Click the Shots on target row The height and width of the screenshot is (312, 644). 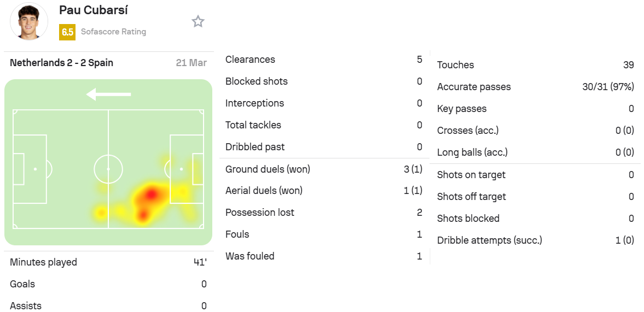[536, 175]
